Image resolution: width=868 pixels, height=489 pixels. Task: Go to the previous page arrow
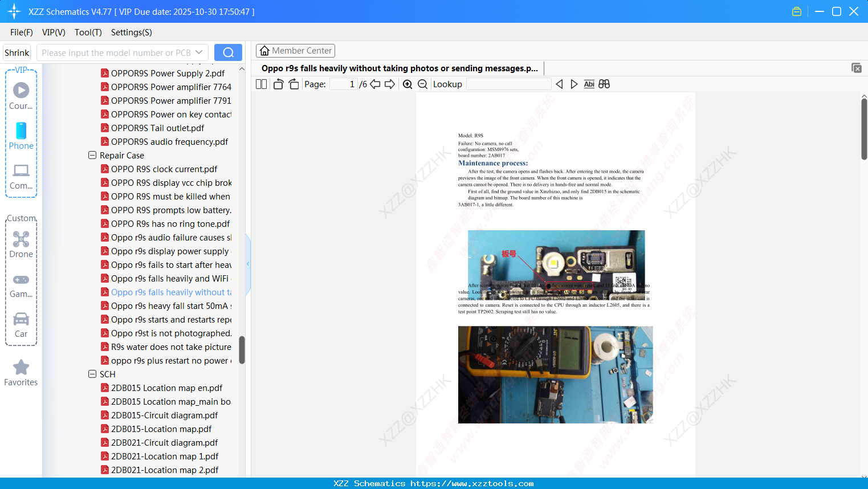(375, 84)
